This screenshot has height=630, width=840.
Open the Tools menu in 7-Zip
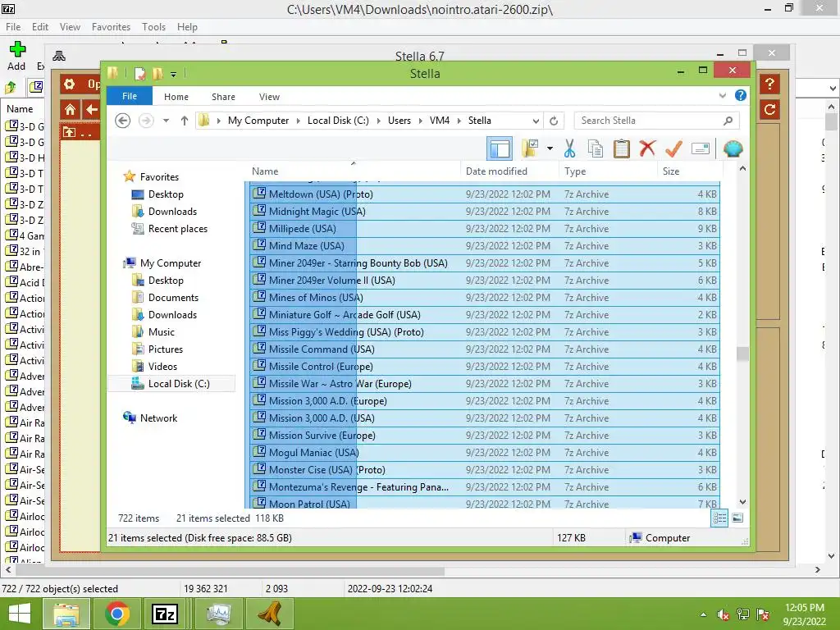click(x=153, y=27)
